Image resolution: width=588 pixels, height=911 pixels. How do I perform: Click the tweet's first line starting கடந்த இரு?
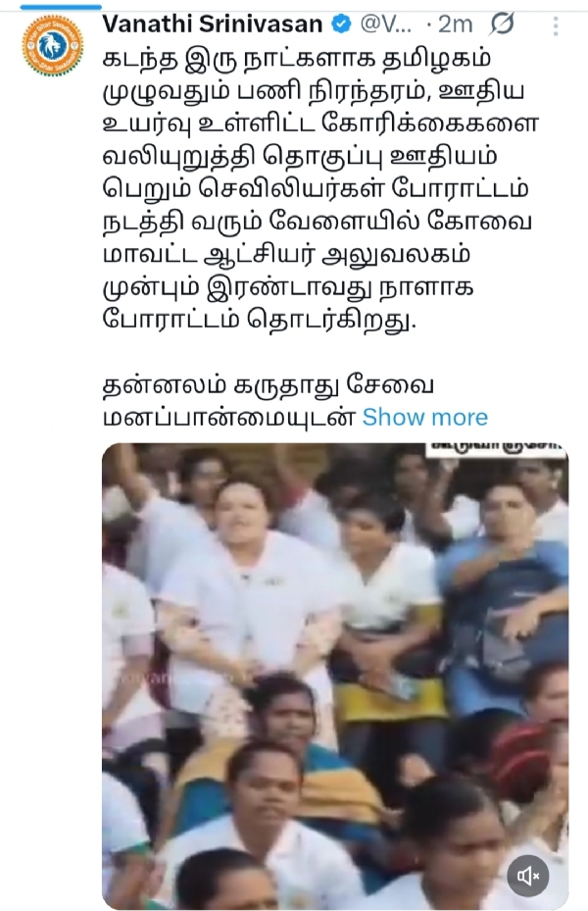pos(297,58)
